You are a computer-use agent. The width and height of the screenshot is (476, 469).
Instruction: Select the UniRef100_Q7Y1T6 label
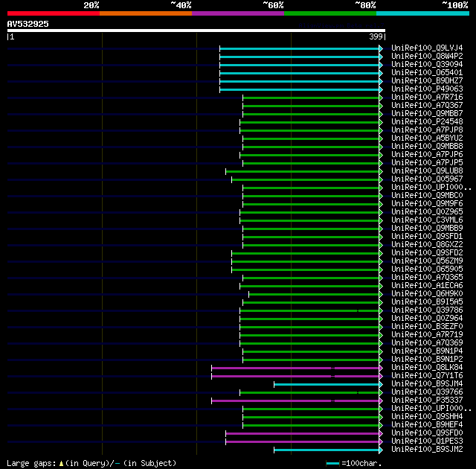[x=427, y=376]
